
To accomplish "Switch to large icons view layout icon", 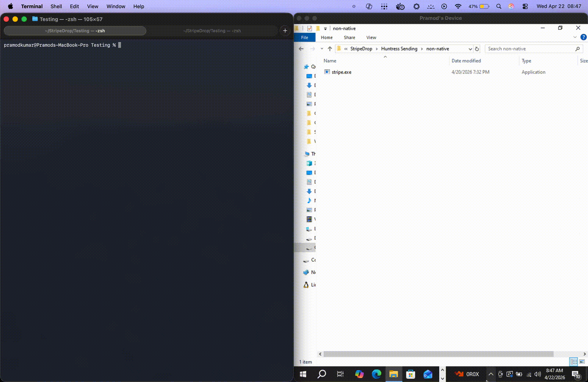I will click(x=582, y=362).
